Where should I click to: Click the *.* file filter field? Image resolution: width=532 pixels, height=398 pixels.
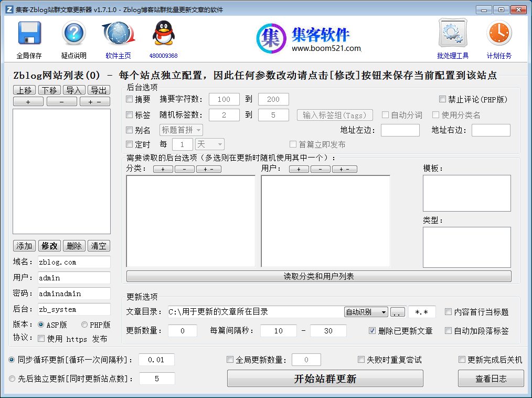422,312
